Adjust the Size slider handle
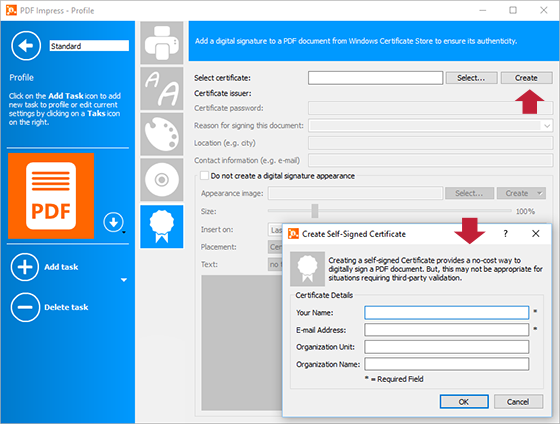The image size is (560, 424). coord(315,211)
